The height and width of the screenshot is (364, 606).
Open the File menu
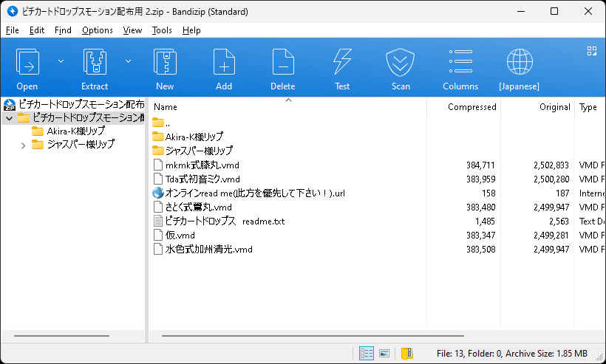coord(13,30)
